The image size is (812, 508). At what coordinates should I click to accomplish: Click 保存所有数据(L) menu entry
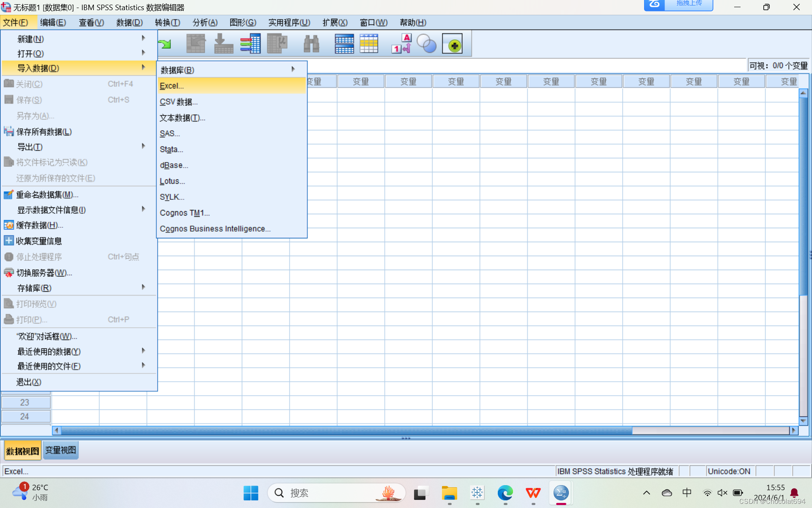pyautogui.click(x=44, y=132)
